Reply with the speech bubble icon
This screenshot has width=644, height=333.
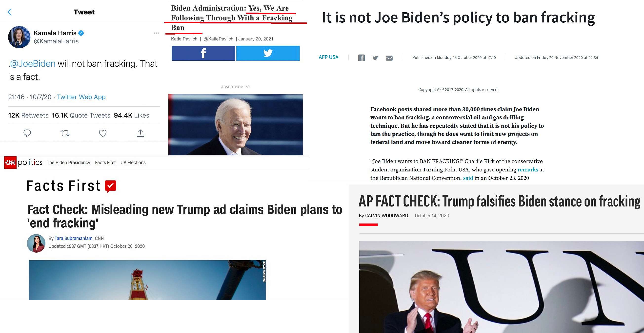pyautogui.click(x=27, y=133)
